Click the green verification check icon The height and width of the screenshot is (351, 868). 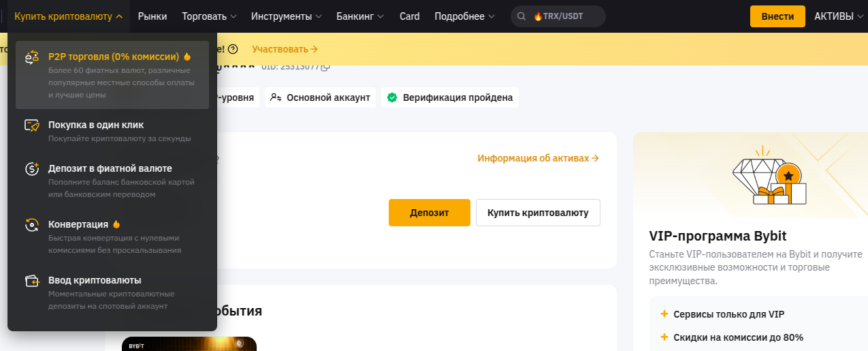click(x=392, y=97)
